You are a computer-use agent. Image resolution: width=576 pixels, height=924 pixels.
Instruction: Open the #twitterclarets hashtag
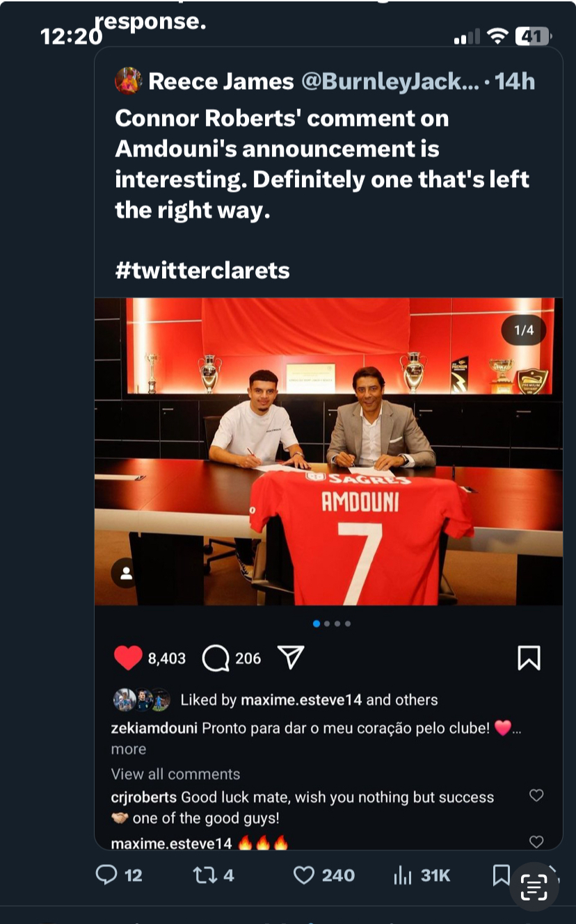coord(202,270)
